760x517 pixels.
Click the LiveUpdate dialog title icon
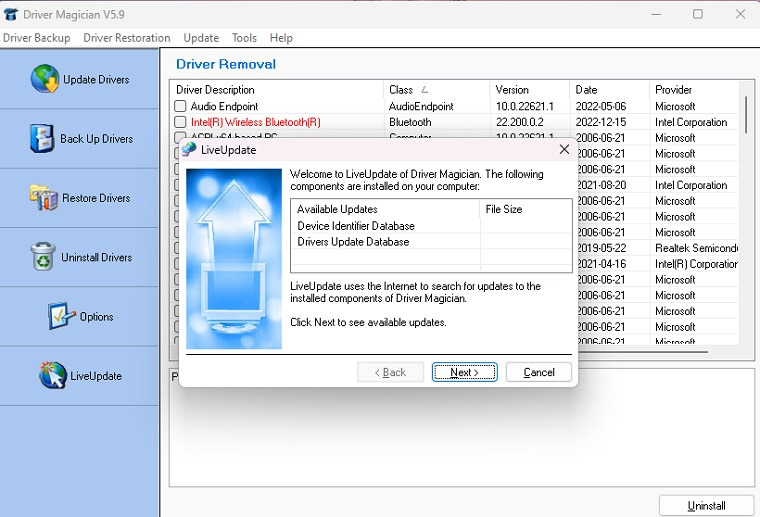tap(190, 150)
